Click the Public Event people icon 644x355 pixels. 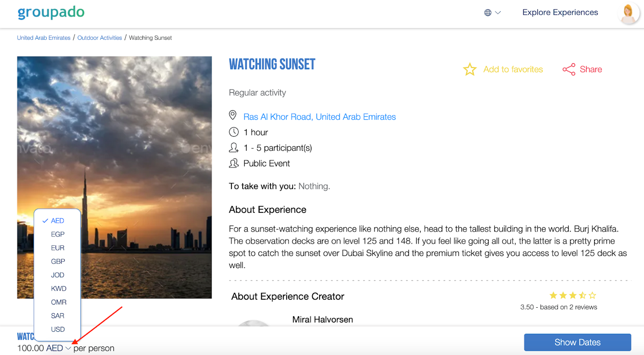coord(234,163)
